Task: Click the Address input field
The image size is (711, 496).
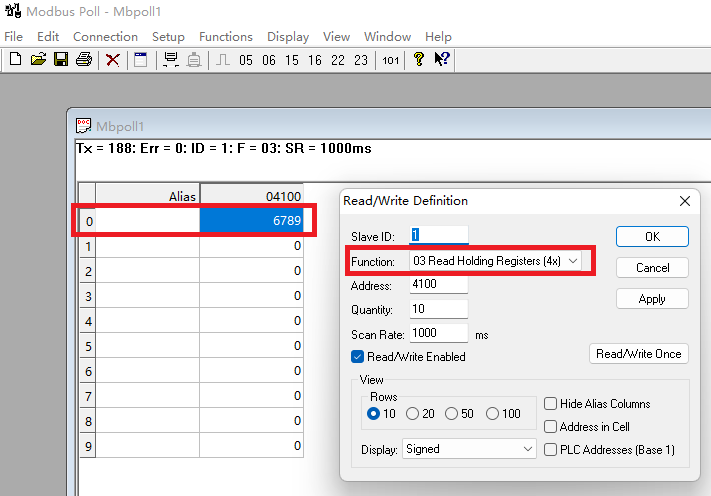Action: coord(438,284)
